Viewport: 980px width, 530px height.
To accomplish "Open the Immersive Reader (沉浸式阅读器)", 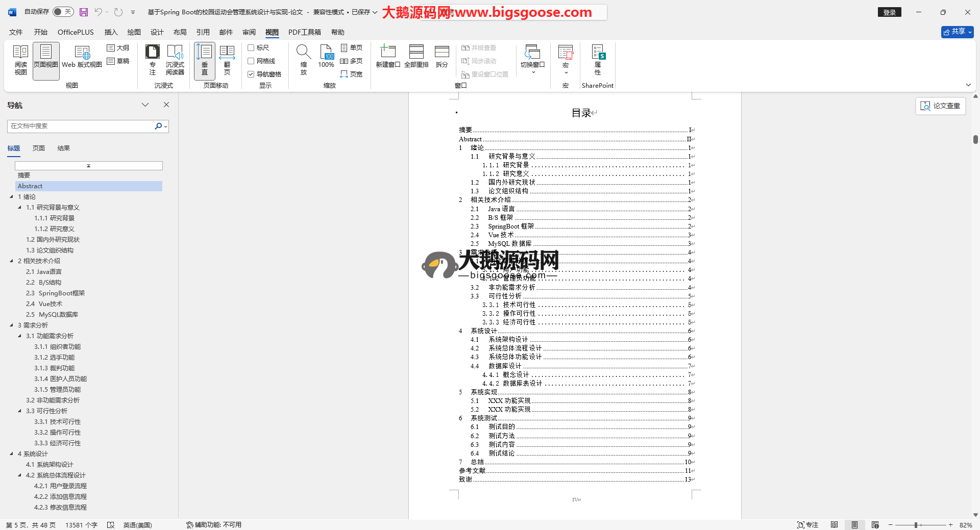I will click(175, 60).
